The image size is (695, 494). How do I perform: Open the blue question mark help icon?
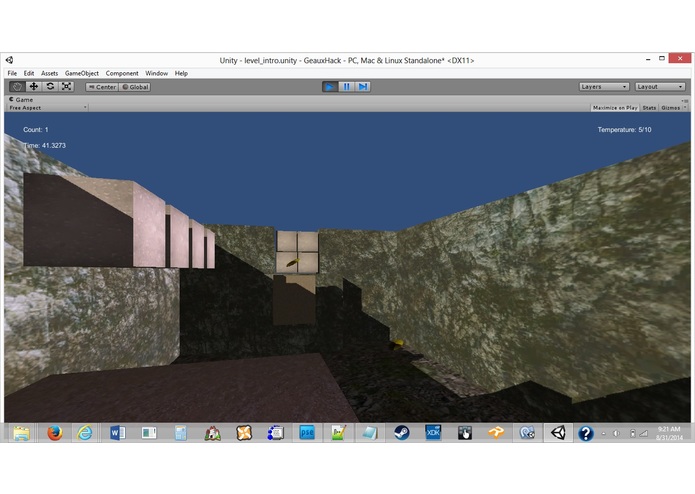click(x=586, y=433)
